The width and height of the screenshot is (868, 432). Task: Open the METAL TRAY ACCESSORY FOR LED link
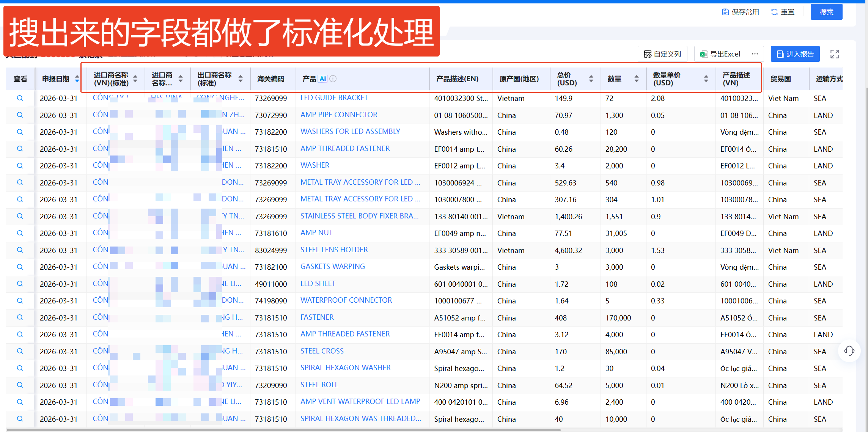point(360,182)
